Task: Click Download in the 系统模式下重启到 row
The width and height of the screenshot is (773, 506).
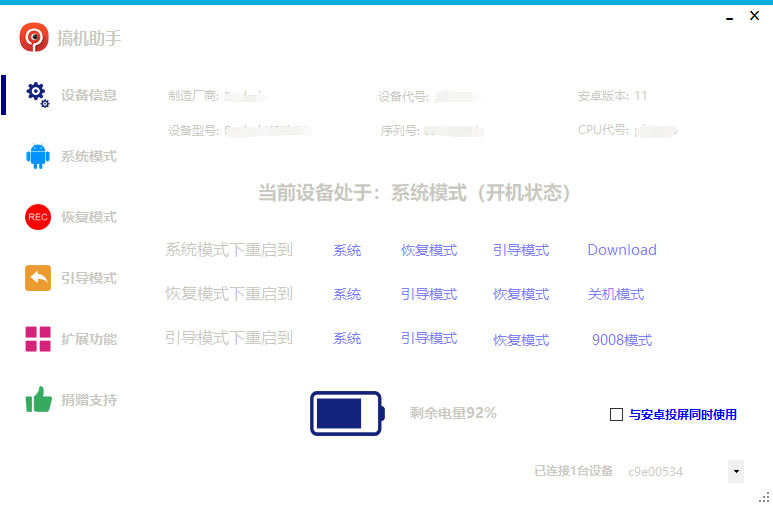Action: [621, 250]
